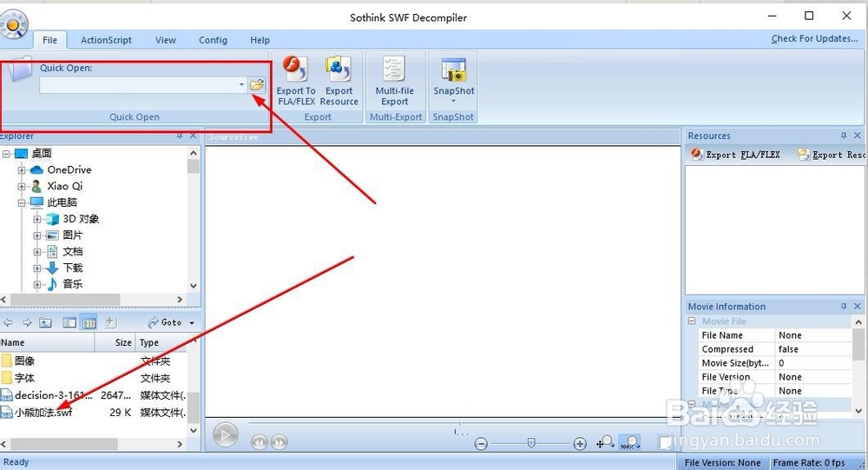Click the Play button in the player bar
Image resolution: width=868 pixels, height=470 pixels.
click(x=226, y=435)
